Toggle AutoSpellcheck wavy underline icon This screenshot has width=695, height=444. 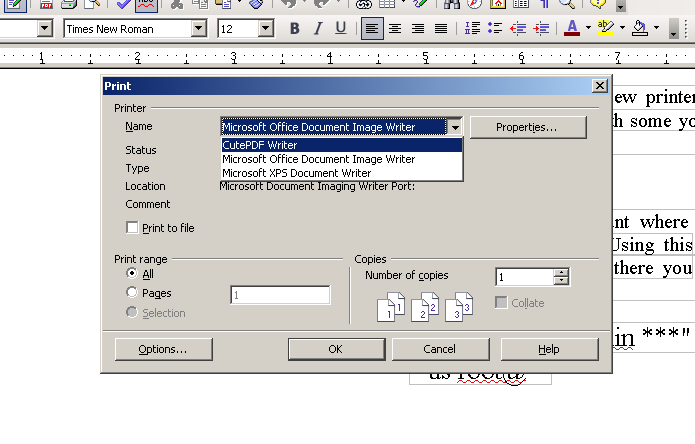pyautogui.click(x=146, y=4)
